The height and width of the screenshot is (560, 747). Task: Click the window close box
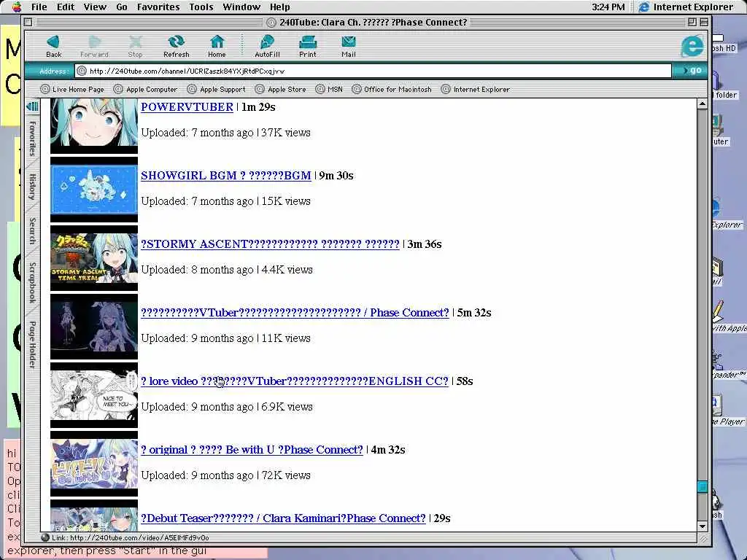[28, 22]
